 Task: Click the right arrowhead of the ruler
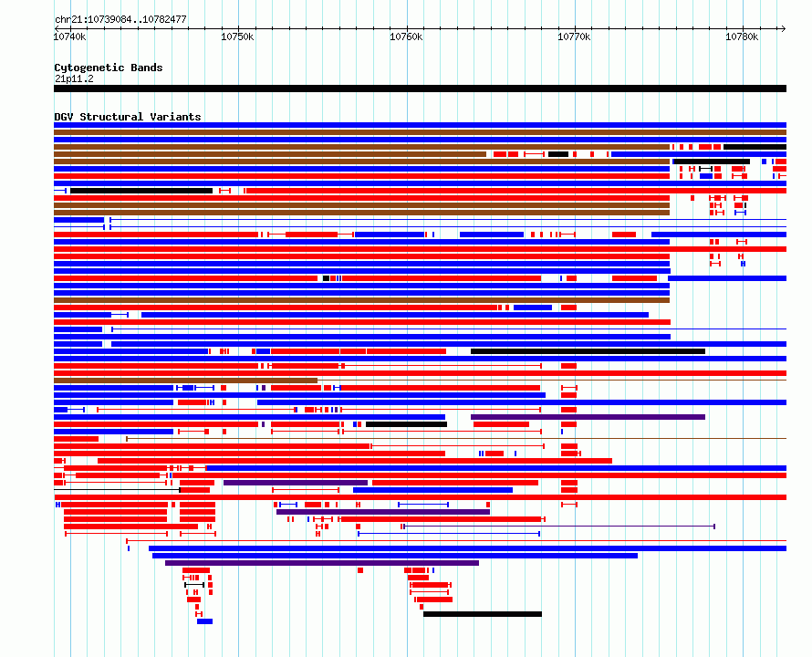(x=784, y=28)
